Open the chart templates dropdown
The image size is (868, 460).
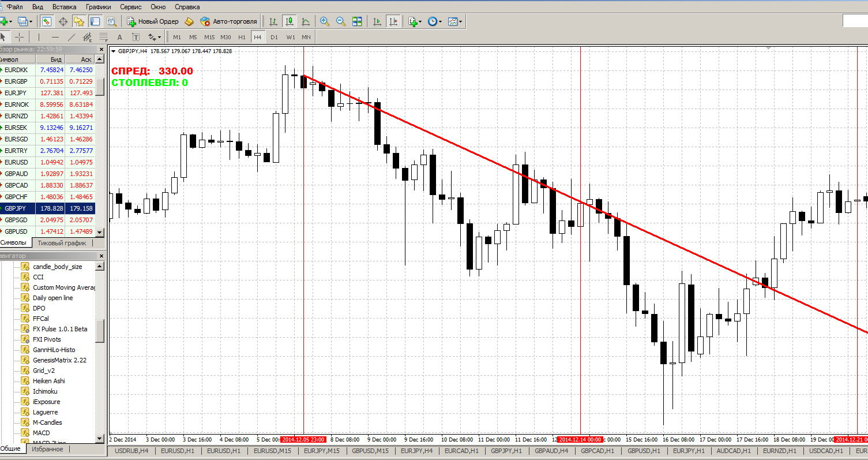[x=456, y=21]
